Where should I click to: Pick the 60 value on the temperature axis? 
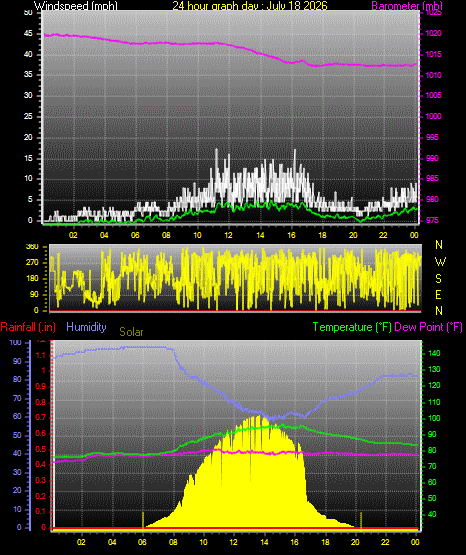click(432, 482)
